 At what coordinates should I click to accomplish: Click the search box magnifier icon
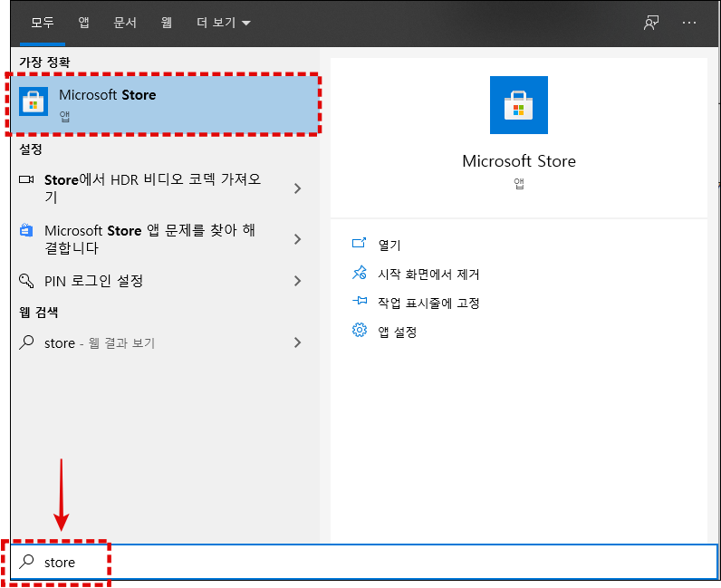26,562
